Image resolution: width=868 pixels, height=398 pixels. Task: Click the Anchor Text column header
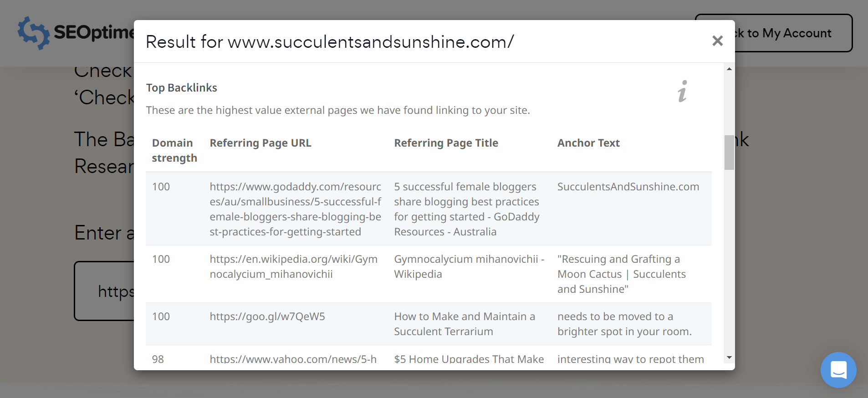[588, 143]
